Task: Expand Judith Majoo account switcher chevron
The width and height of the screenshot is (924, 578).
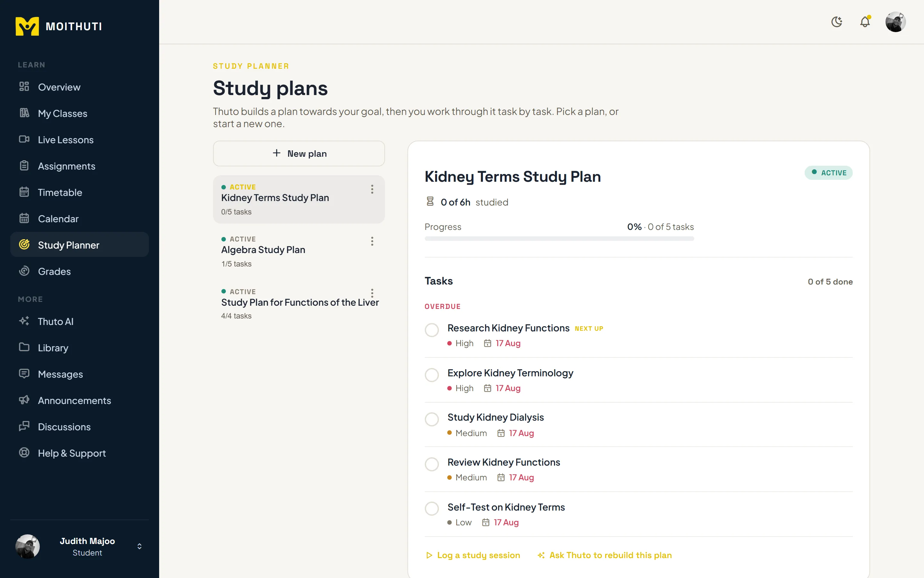Action: click(x=139, y=546)
